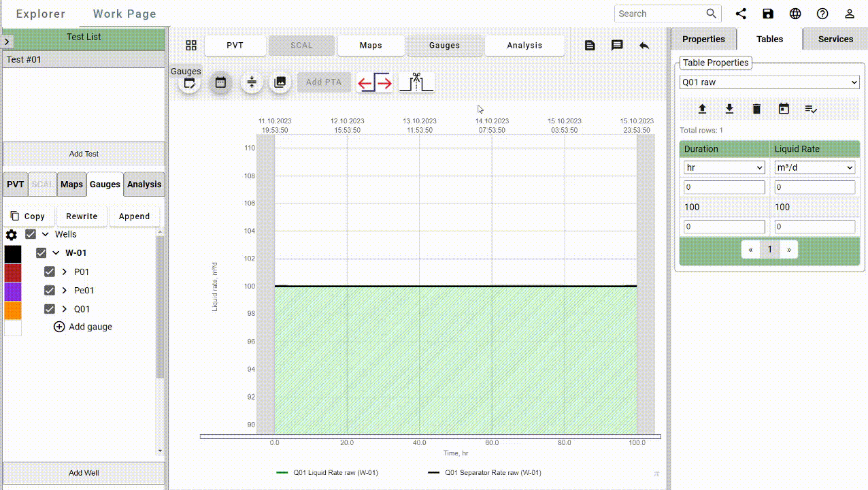This screenshot has height=490, width=868.
Task: Open the wells settings gear icon
Action: pyautogui.click(x=12, y=235)
